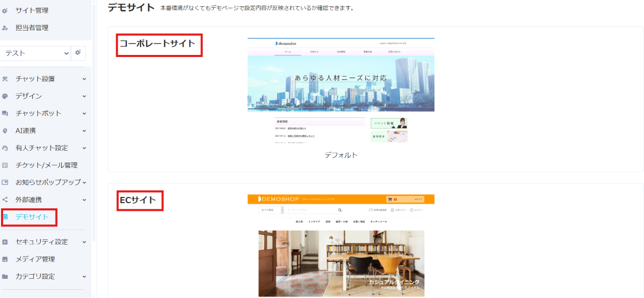The height and width of the screenshot is (298, 644).
Task: Click the デモサイト eye icon
Action: [5, 217]
